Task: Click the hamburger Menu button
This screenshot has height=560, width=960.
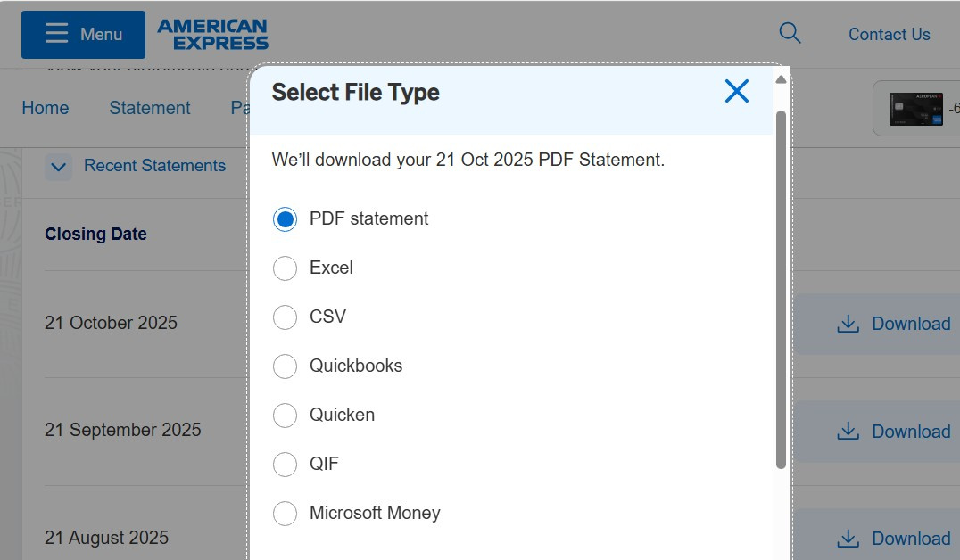Action: (x=83, y=35)
